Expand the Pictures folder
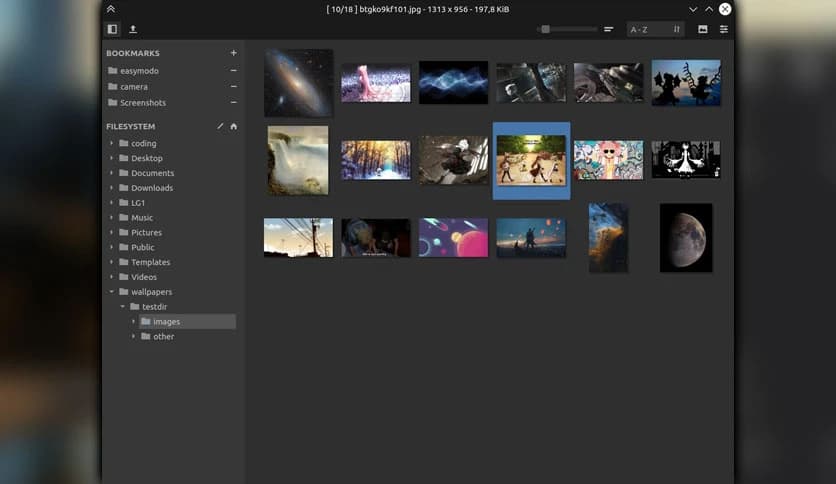This screenshot has height=484, width=836. pos(111,232)
